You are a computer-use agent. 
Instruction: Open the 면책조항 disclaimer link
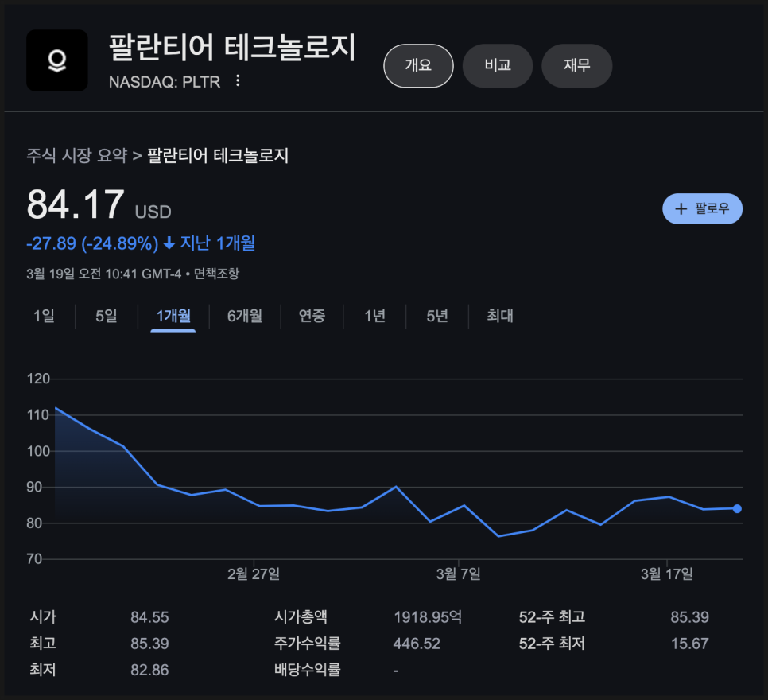coord(216,274)
